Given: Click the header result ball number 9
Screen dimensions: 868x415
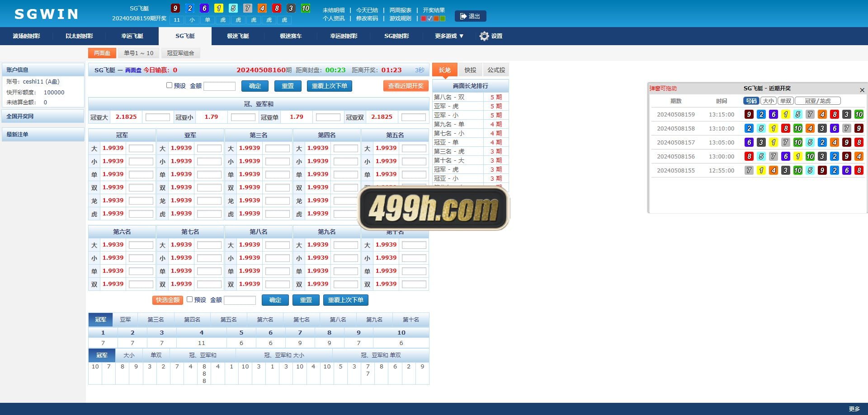Looking at the screenshot, I should (175, 8).
